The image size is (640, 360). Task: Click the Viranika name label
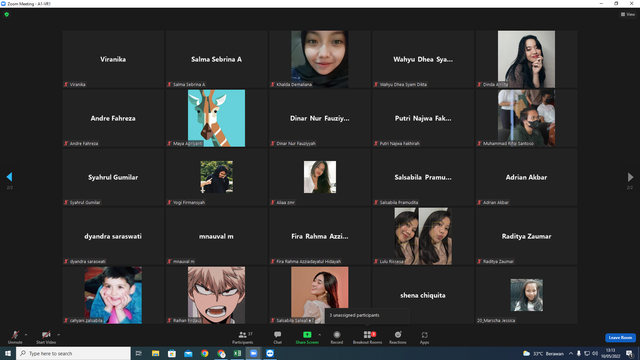77,84
